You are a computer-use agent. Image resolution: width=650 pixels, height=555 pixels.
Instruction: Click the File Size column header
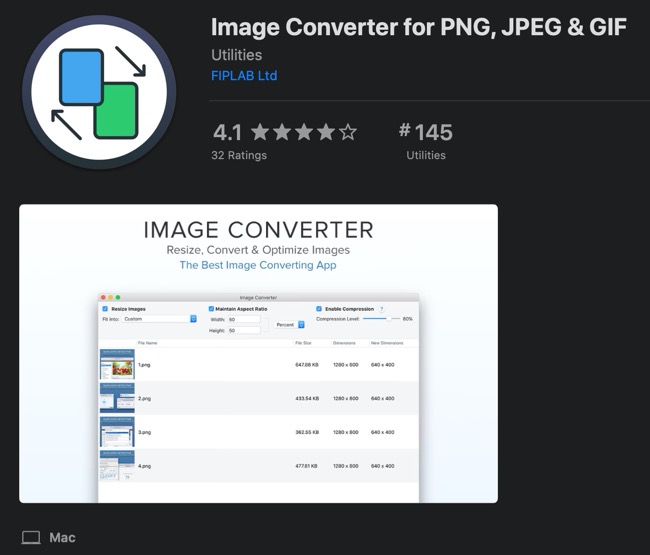click(x=303, y=343)
